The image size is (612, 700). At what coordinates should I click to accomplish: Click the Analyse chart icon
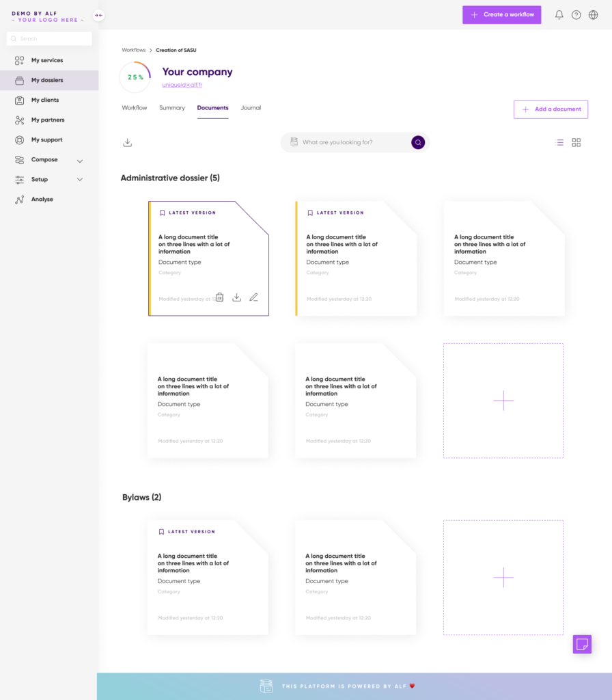pyautogui.click(x=19, y=200)
